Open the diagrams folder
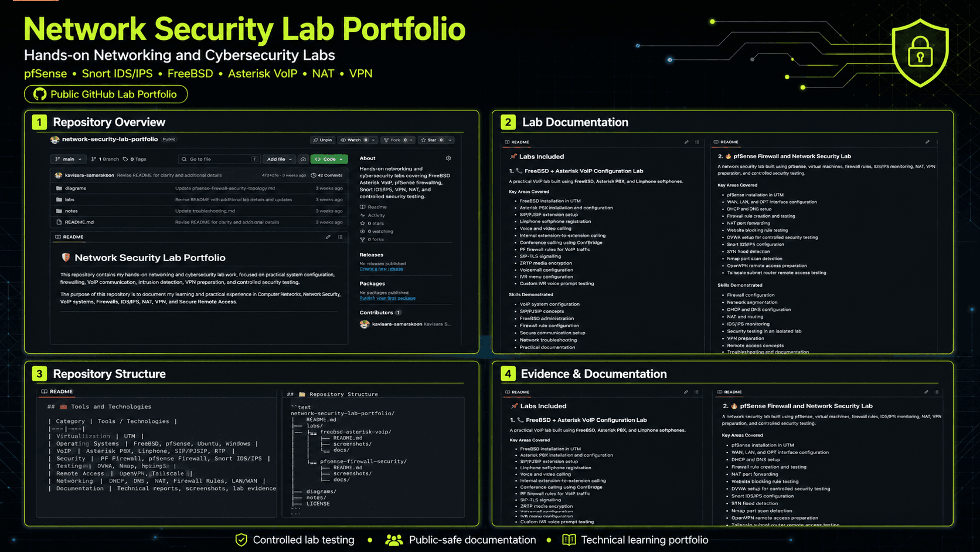980x552 pixels. point(76,188)
